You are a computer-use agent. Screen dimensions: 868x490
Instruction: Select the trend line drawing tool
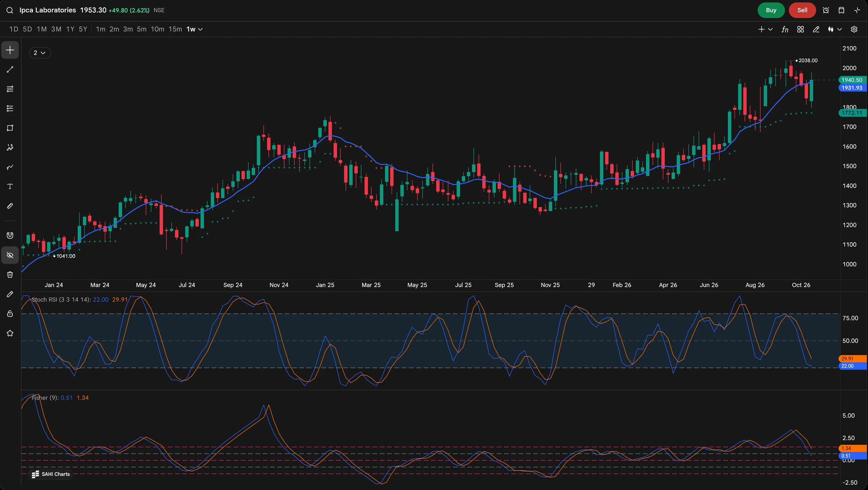point(10,69)
